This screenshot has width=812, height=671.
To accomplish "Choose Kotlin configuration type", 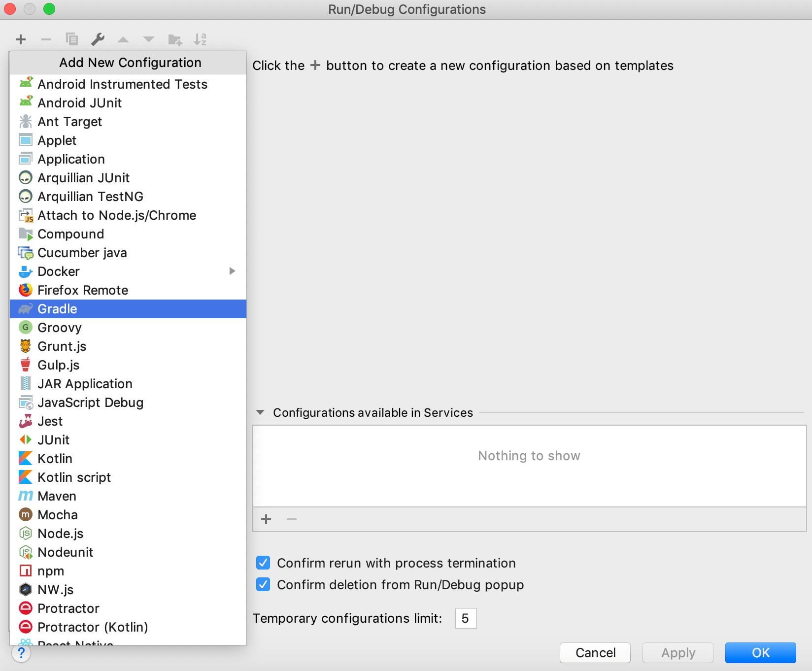I will [128, 459].
